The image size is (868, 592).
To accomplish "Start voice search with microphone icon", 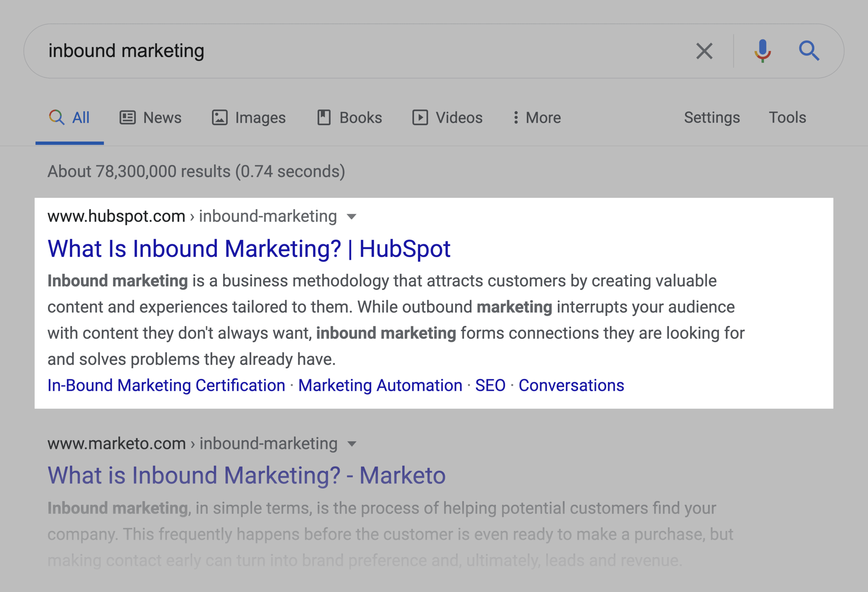I will point(762,51).
